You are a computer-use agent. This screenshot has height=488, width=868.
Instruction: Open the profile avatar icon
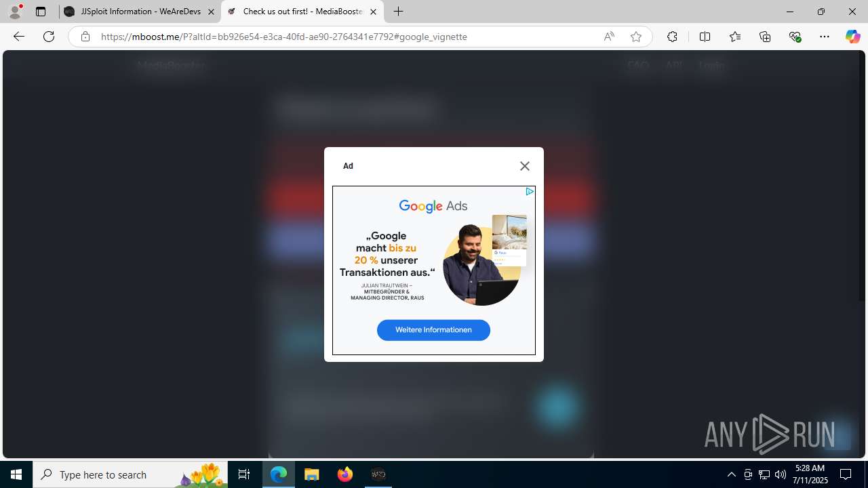click(15, 12)
